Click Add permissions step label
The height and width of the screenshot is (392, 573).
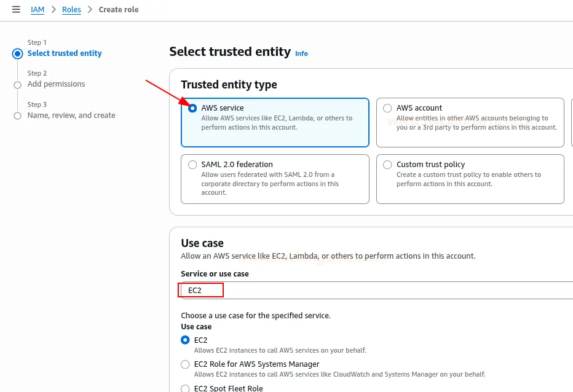pos(56,84)
